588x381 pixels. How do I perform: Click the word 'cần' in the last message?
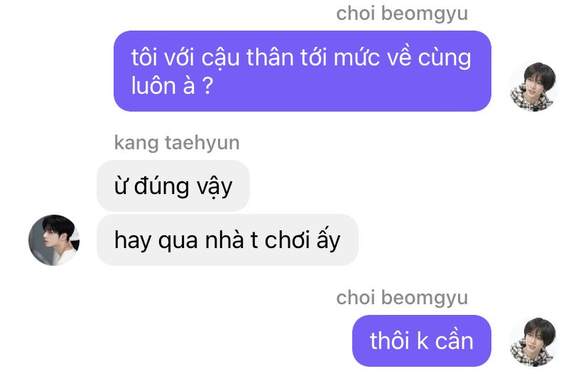coord(454,340)
